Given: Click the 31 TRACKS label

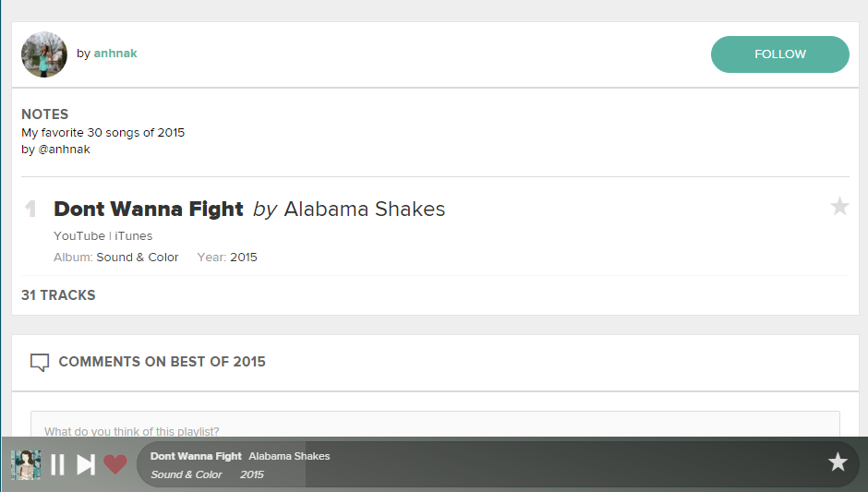Looking at the screenshot, I should [x=58, y=295].
